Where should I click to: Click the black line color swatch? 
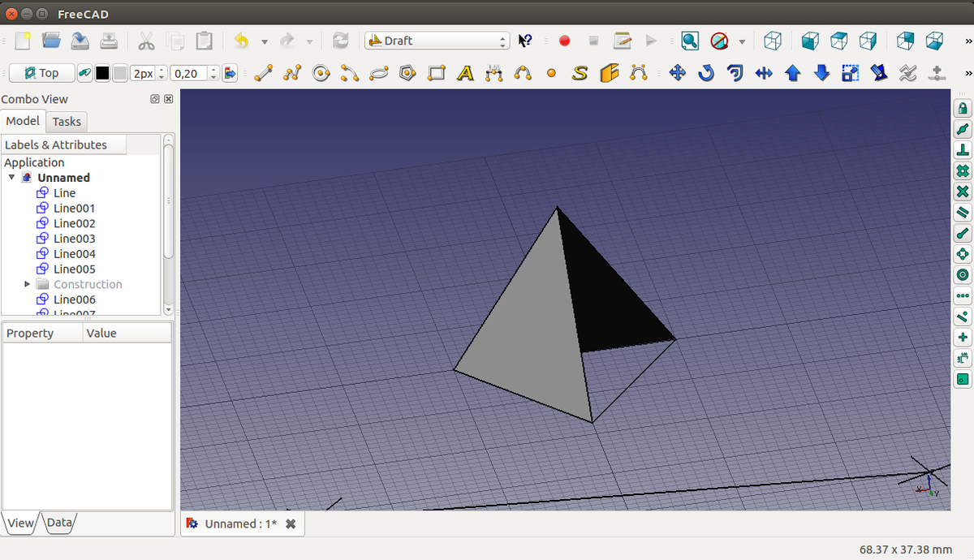(102, 73)
